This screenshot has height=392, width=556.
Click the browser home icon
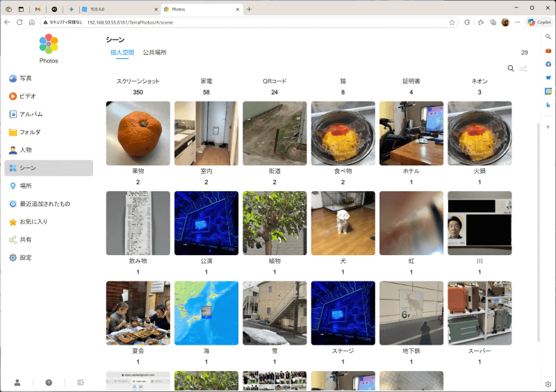(x=32, y=22)
